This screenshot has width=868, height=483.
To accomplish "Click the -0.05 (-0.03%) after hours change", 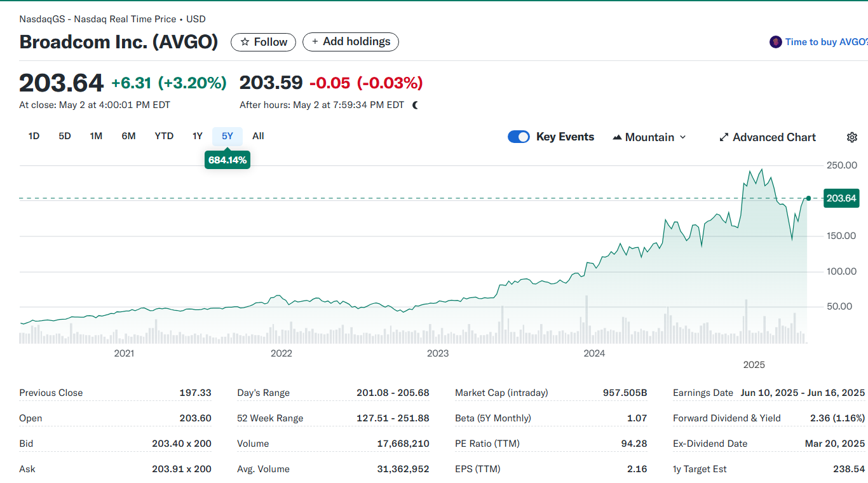I will tap(366, 83).
